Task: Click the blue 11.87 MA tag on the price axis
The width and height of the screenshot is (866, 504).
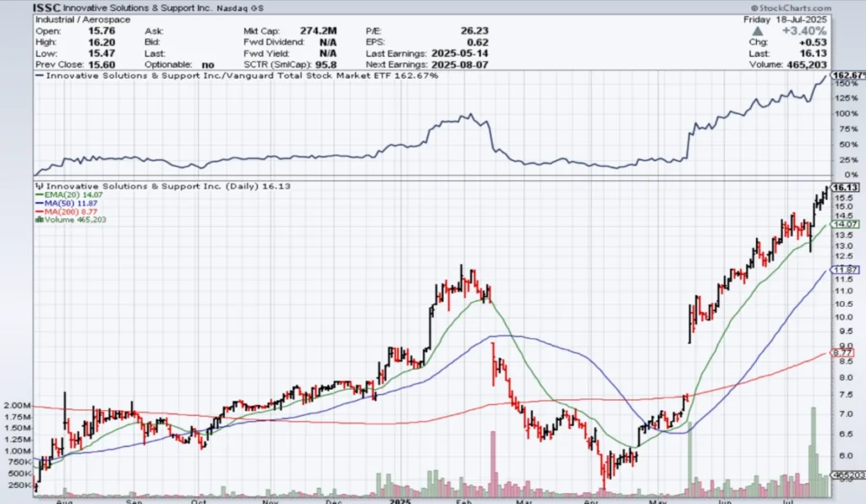Action: (x=845, y=270)
